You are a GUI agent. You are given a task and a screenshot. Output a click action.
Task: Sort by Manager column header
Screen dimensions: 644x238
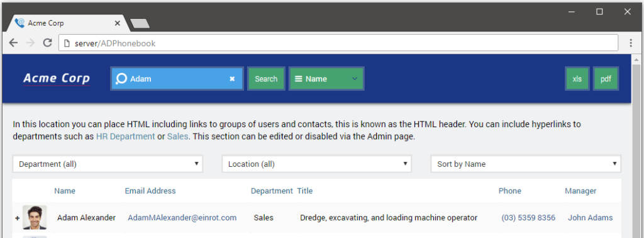click(580, 191)
